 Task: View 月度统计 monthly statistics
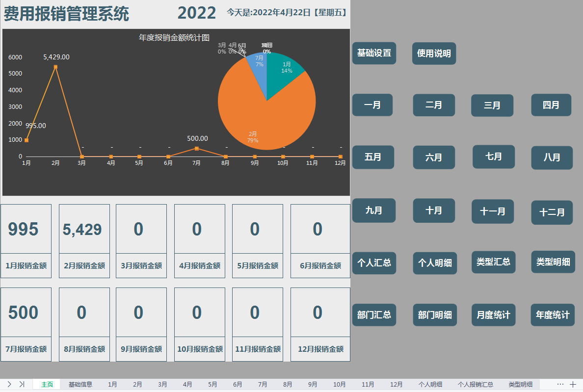(493, 315)
